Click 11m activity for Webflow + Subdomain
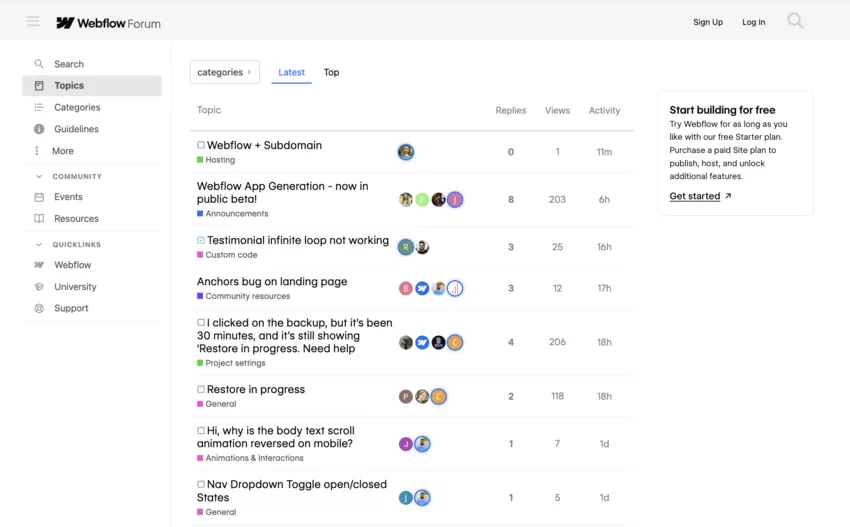This screenshot has width=850, height=527. click(604, 152)
